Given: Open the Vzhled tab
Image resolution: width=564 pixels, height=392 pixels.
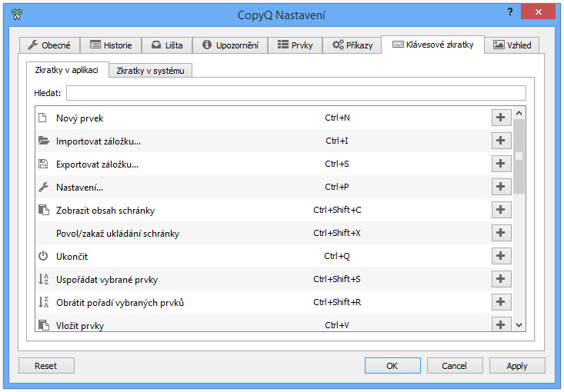Looking at the screenshot, I should [x=512, y=45].
